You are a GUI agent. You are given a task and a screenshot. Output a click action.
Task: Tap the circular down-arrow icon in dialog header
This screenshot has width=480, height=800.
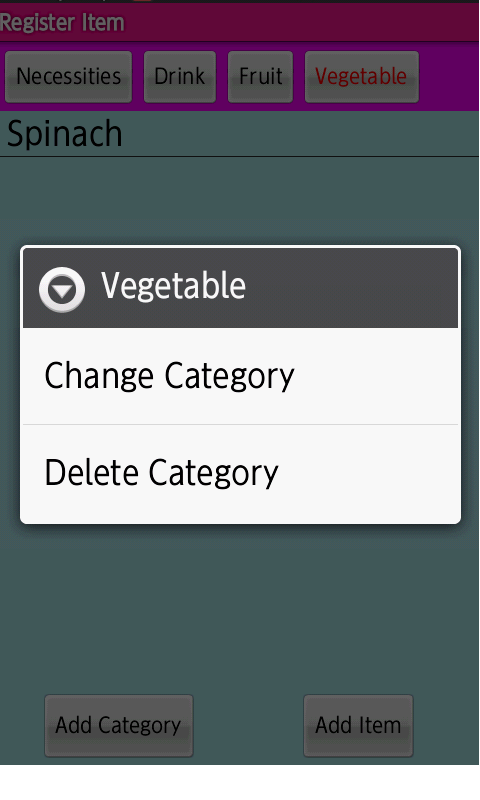coord(62,289)
